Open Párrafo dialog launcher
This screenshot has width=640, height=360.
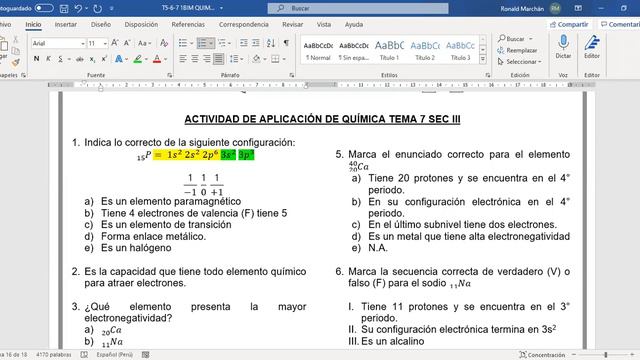(x=291, y=75)
